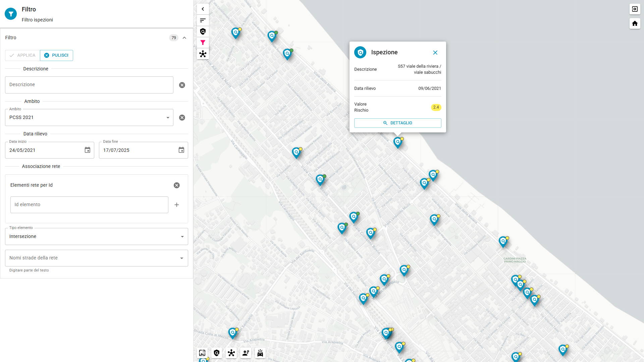The height and width of the screenshot is (362, 644).
Task: Open the Ambito dropdown showing PCSS 2021
Action: (x=89, y=118)
